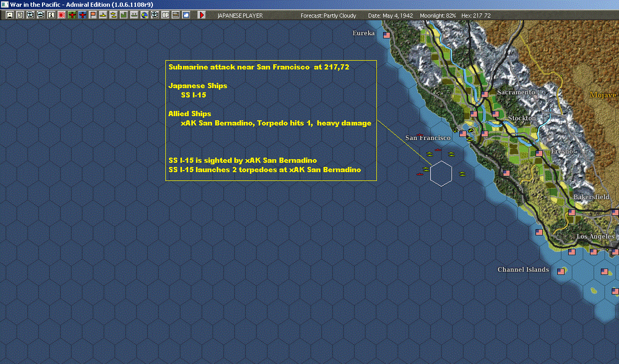Viewport: 619px width, 364px height.
Task: Click the 'Hex: 217 72' status text
Action: [x=476, y=16]
